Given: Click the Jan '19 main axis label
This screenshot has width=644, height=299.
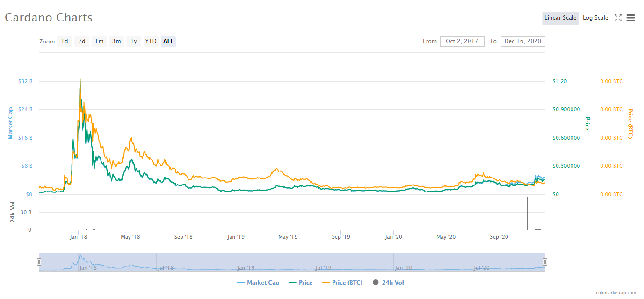Looking at the screenshot, I should (236, 237).
